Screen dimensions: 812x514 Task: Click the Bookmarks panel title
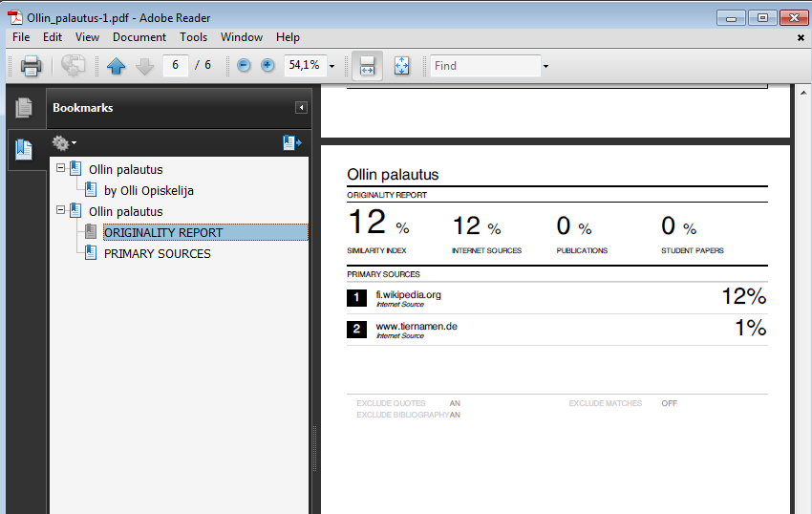coord(83,108)
